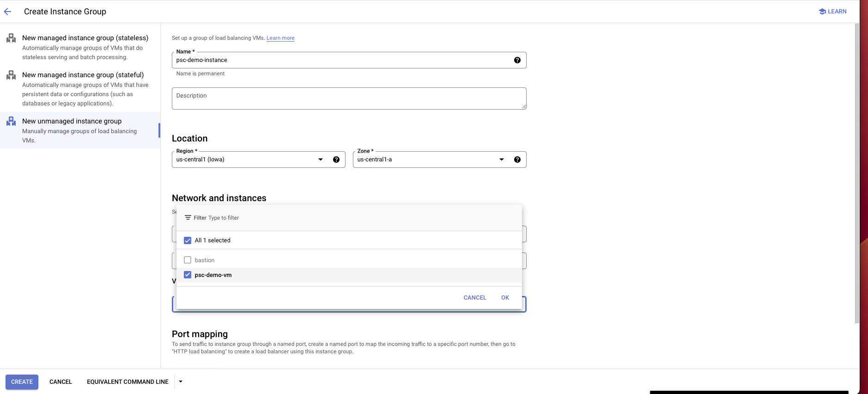Click the unmanaged instance group icon

pyautogui.click(x=11, y=121)
